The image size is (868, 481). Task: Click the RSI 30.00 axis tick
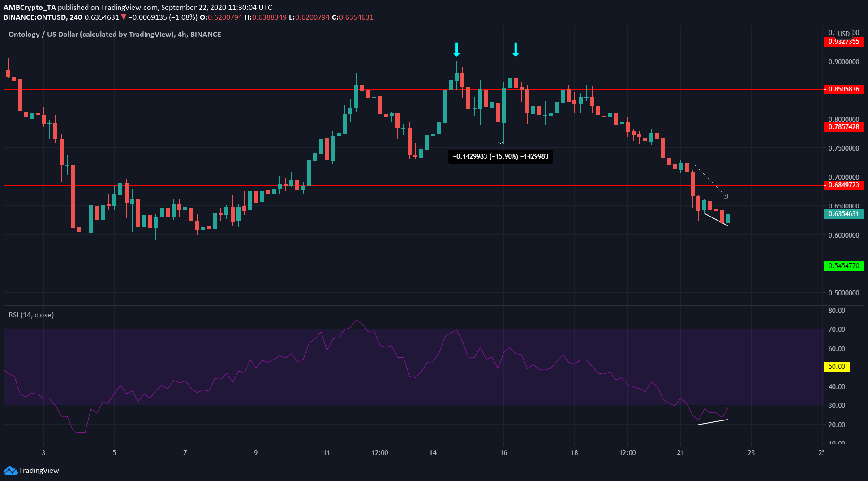[837, 406]
